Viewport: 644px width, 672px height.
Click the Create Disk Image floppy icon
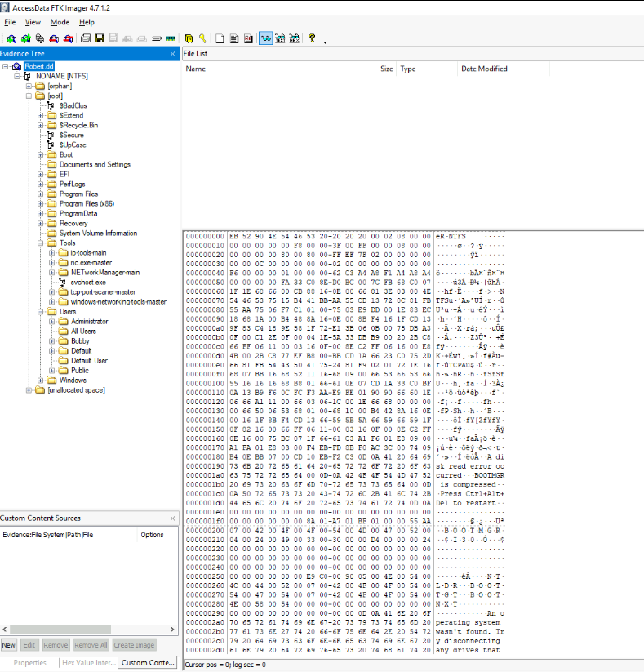pyautogui.click(x=99, y=38)
